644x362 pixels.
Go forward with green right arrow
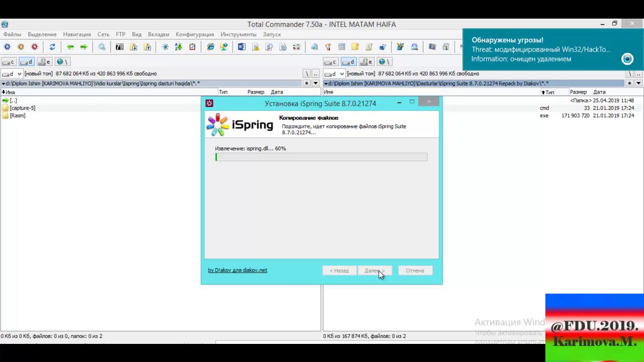(84, 47)
